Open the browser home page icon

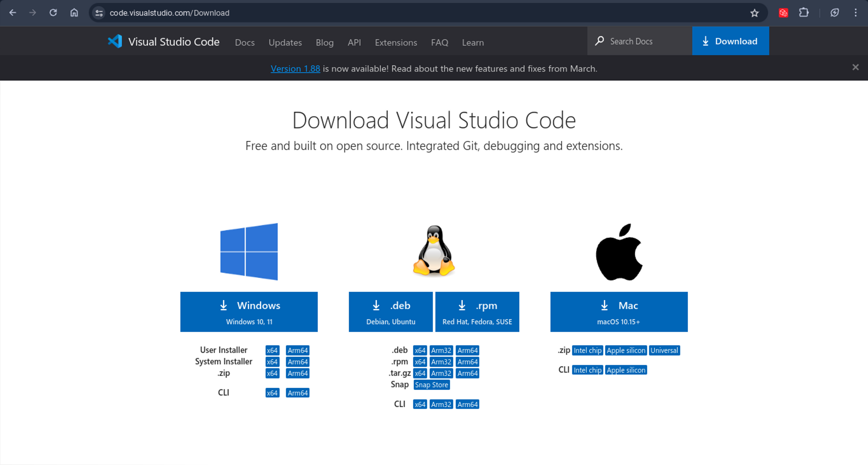[74, 13]
